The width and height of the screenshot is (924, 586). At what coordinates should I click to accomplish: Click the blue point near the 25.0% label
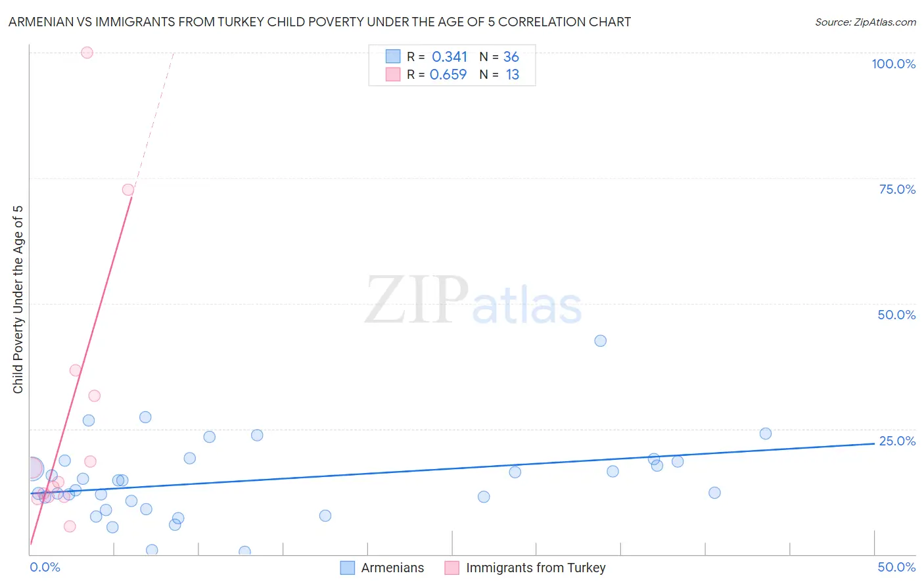coord(765,434)
